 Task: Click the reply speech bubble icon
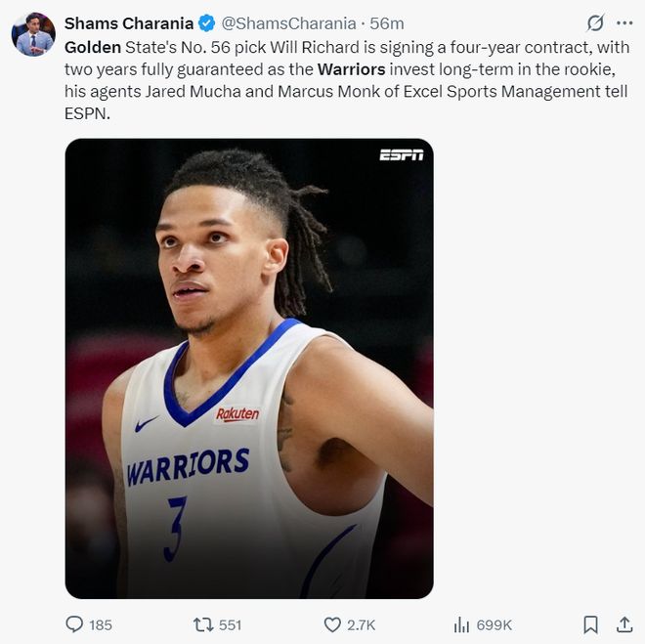74,624
